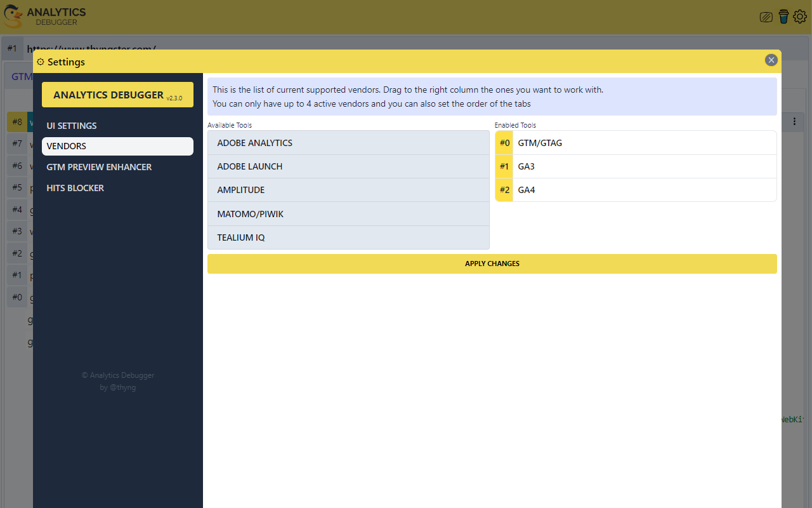The width and height of the screenshot is (812, 508).
Task: Click the Apply Changes button
Action: tap(492, 264)
